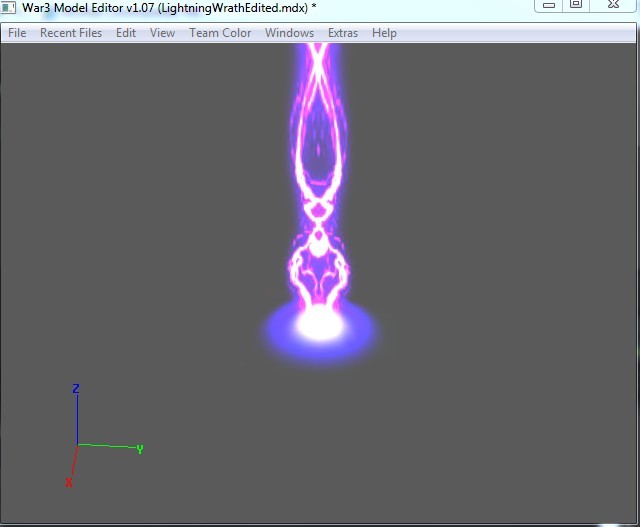Minimize the War3 Model Editor window
This screenshot has height=527, width=640.
549,5
